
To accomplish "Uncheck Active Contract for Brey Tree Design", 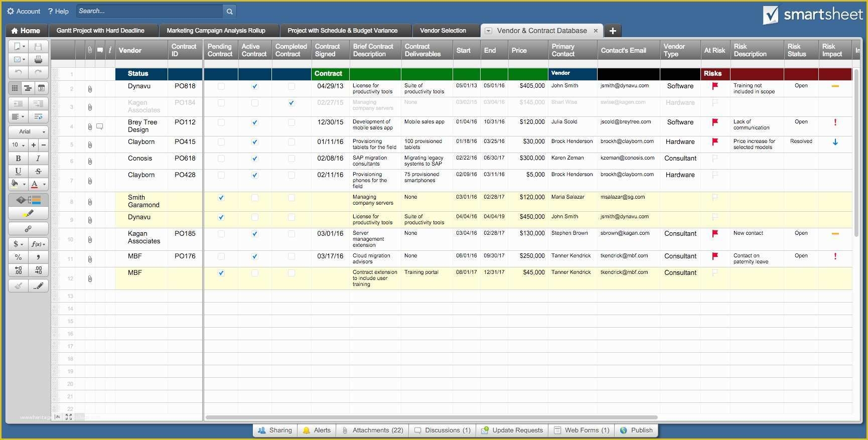I will pyautogui.click(x=255, y=122).
